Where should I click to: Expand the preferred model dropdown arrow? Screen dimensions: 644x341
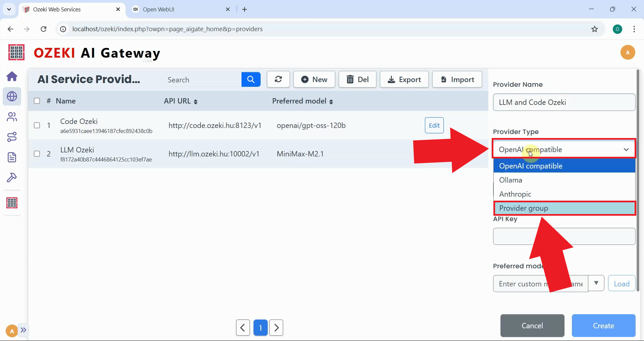point(596,283)
